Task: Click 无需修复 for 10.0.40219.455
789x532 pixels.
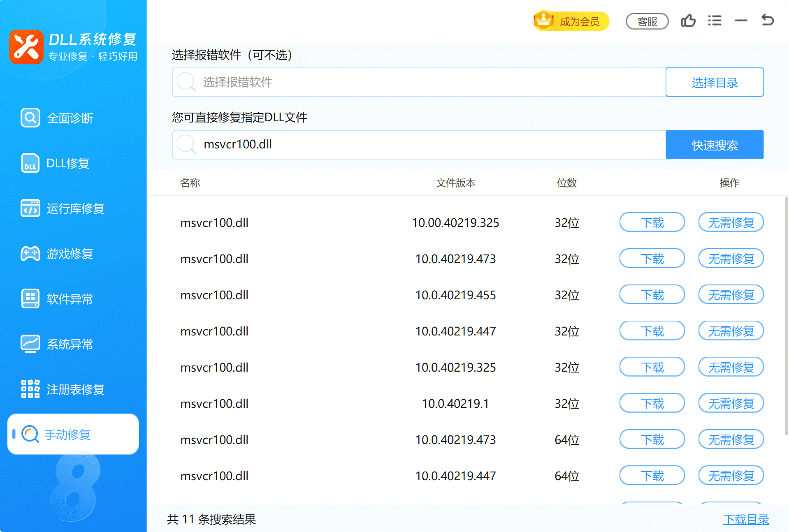Action: pyautogui.click(x=731, y=295)
